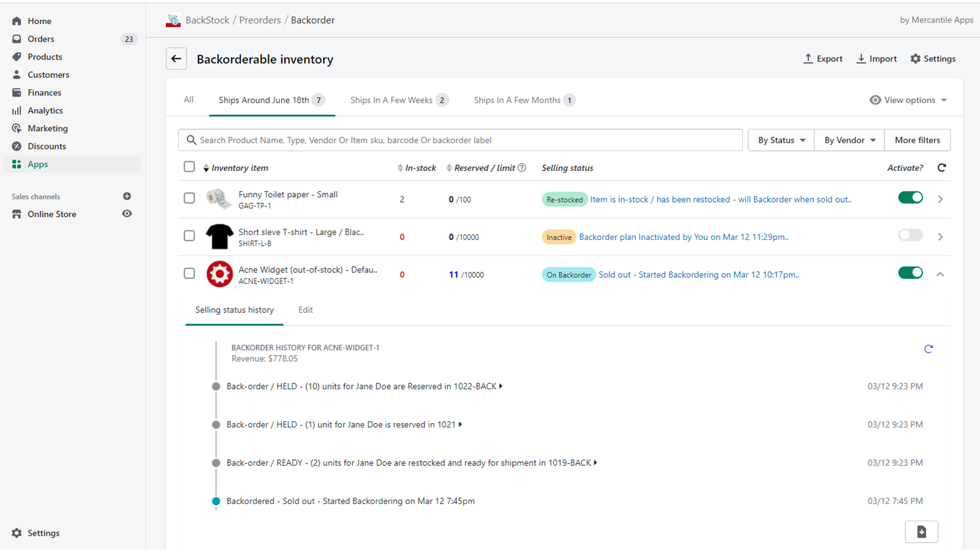Open Analytics in the sidebar
The width and height of the screenshot is (980, 551).
click(x=45, y=111)
